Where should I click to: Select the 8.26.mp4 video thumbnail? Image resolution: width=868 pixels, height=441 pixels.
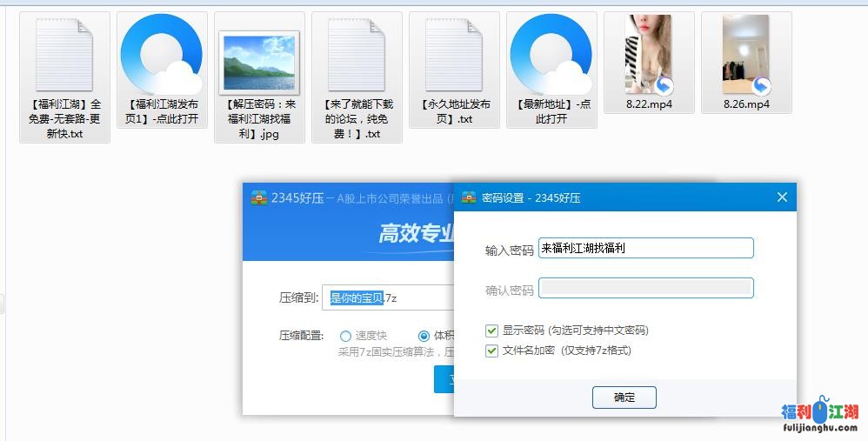(746, 54)
